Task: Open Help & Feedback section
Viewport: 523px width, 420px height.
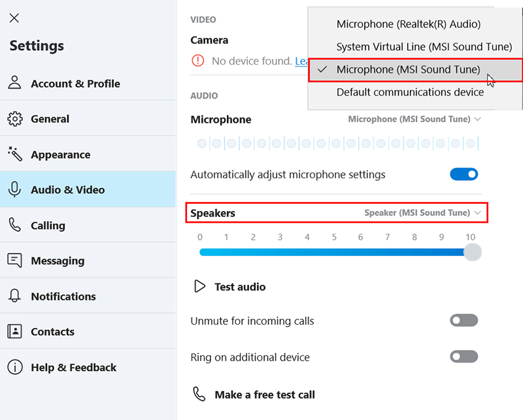Action: [88, 367]
